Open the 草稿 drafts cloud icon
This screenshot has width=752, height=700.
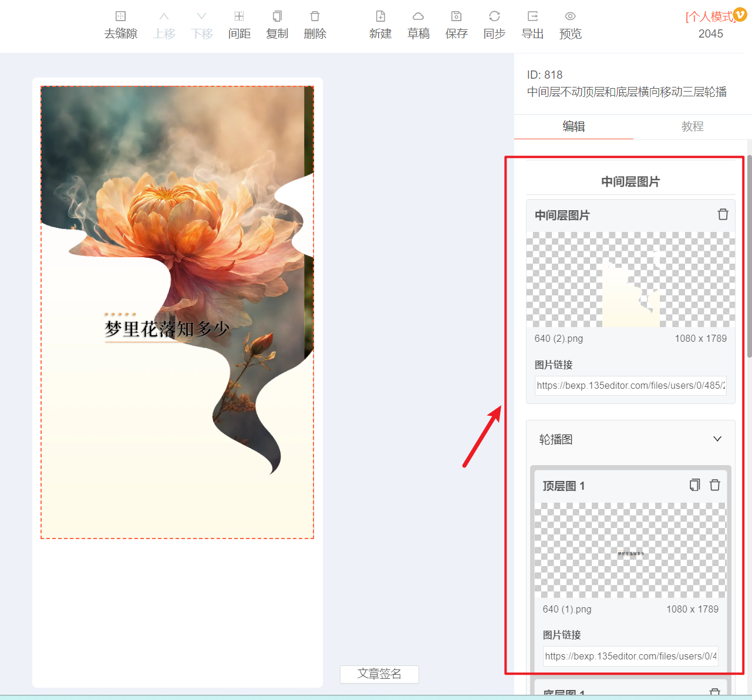tap(418, 16)
